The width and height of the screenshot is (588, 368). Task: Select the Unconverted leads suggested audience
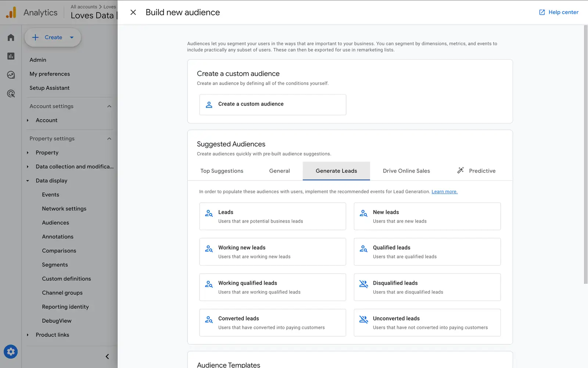point(427,323)
